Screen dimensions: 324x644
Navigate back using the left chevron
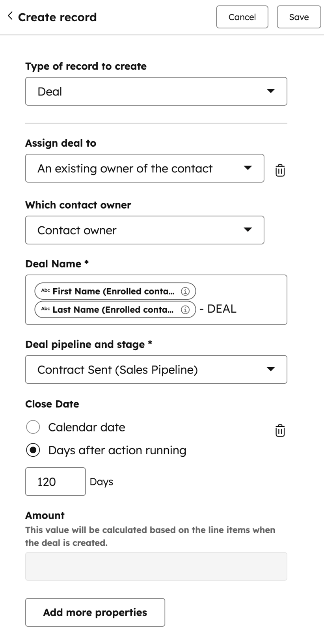coord(9,16)
